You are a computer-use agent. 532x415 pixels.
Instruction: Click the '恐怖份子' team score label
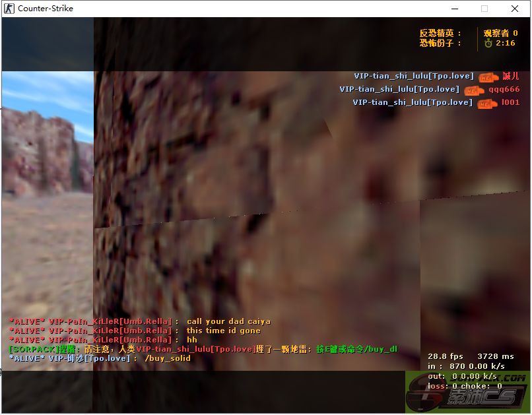[x=440, y=43]
